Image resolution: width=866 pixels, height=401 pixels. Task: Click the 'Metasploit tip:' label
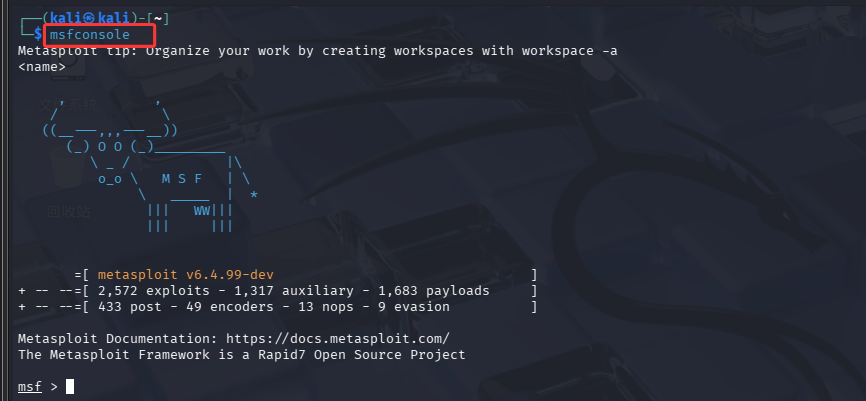tap(78, 51)
